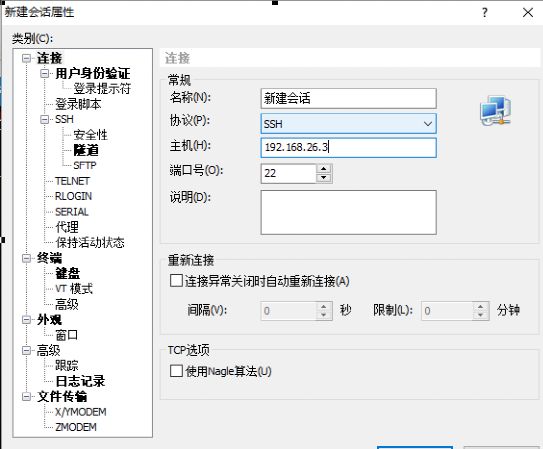Enable 连接异常关闭时自动重新连接 checkbox
543x449 pixels.
pos(176,281)
